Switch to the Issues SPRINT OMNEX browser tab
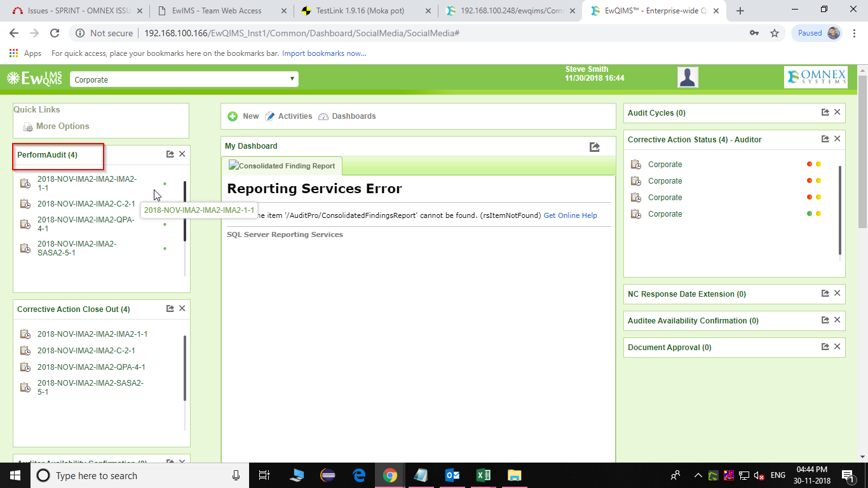The image size is (868, 488). (x=78, y=11)
